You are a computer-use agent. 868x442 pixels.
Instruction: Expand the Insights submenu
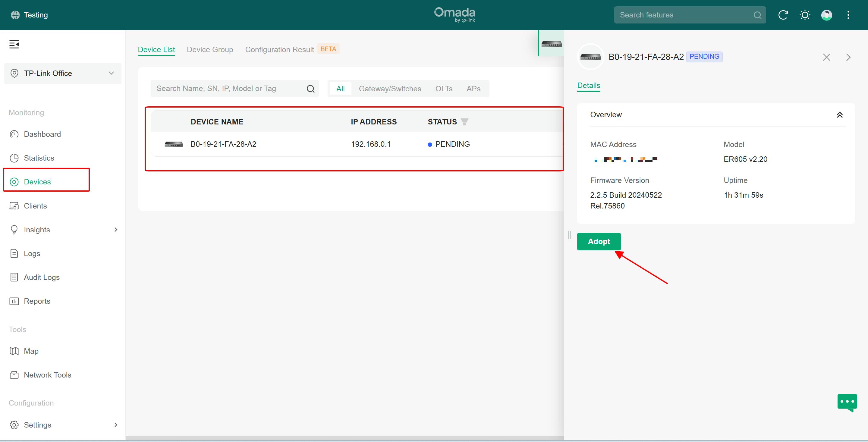point(116,230)
